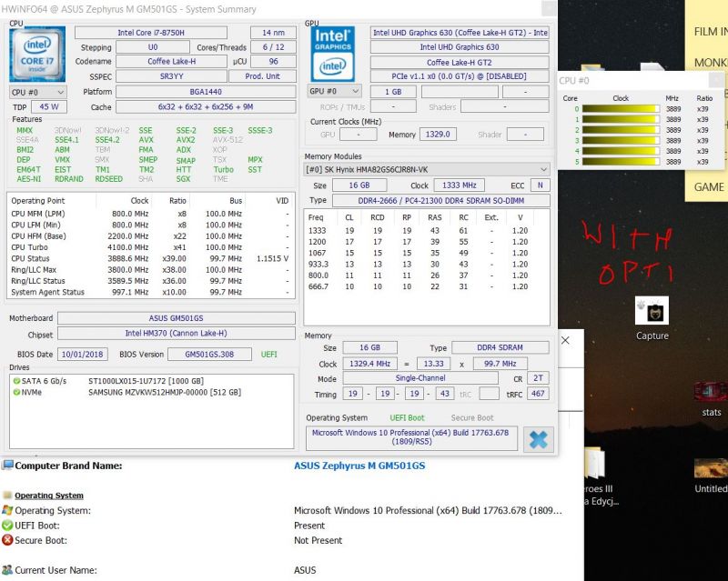Click the Cache value field
The height and width of the screenshot is (581, 728).
click(x=206, y=106)
